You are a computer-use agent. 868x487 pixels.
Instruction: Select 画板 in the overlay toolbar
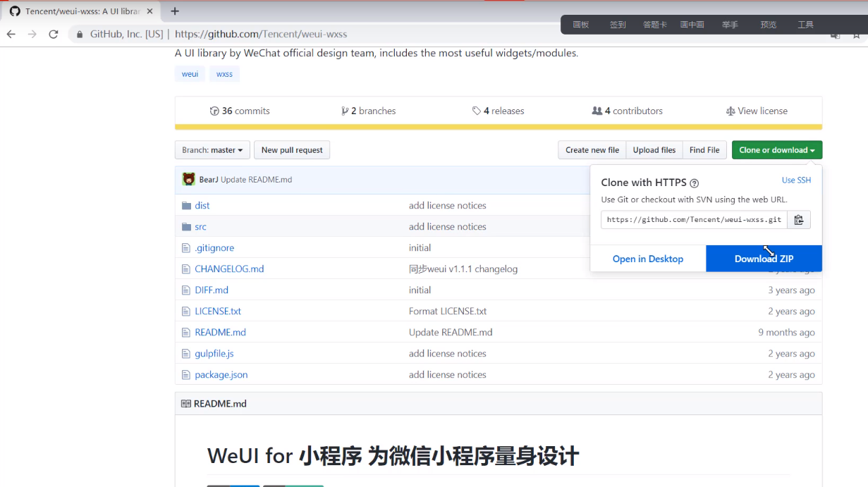coord(581,25)
